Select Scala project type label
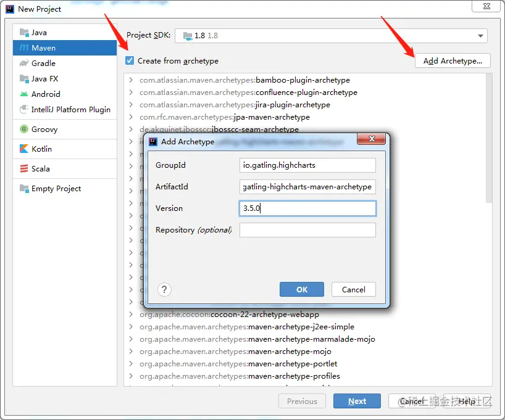The image size is (505, 420). 41,168
